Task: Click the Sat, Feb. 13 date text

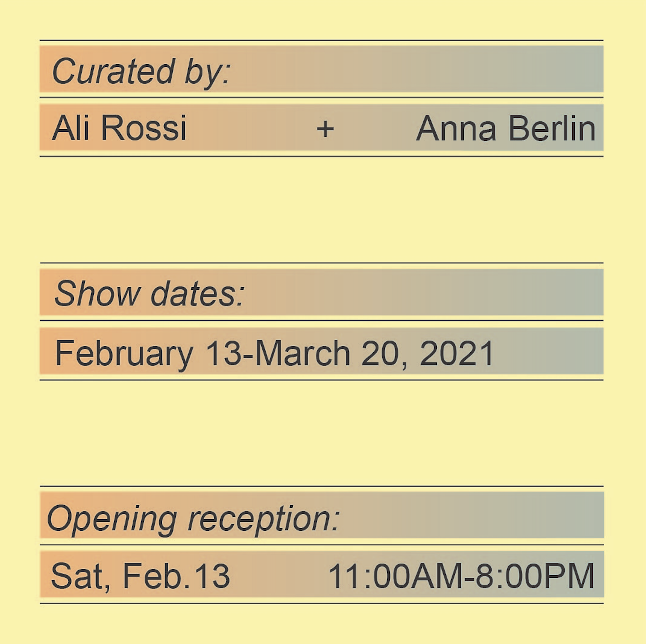Action: 140,576
